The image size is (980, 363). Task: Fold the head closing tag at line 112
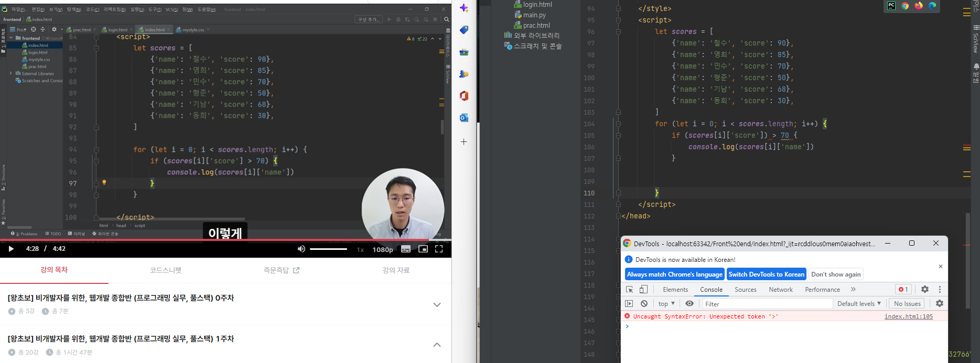(x=618, y=216)
